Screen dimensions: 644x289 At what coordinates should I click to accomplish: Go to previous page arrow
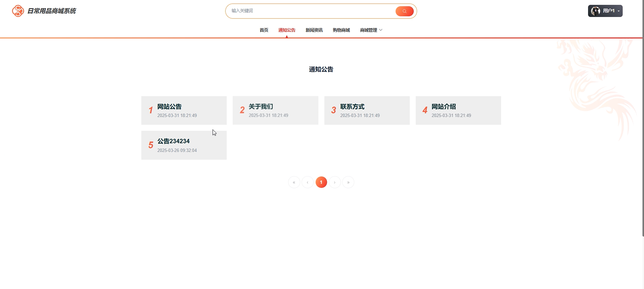click(x=308, y=182)
